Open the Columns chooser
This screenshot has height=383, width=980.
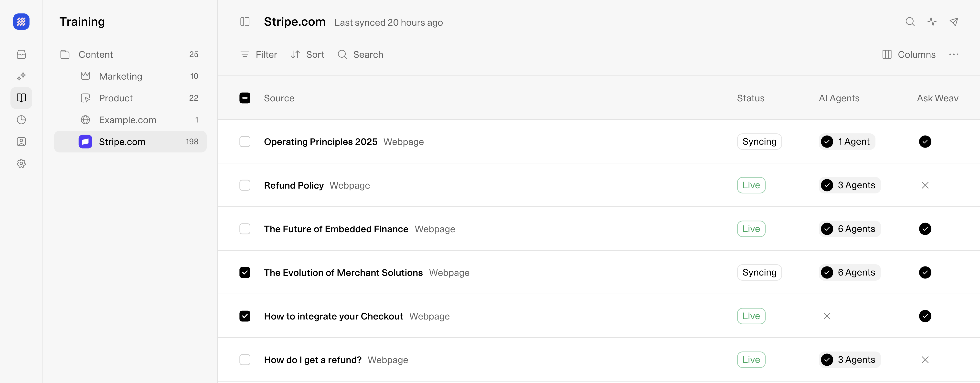click(908, 54)
